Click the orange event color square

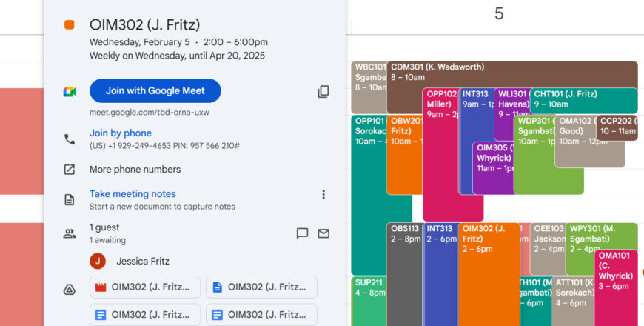point(69,25)
